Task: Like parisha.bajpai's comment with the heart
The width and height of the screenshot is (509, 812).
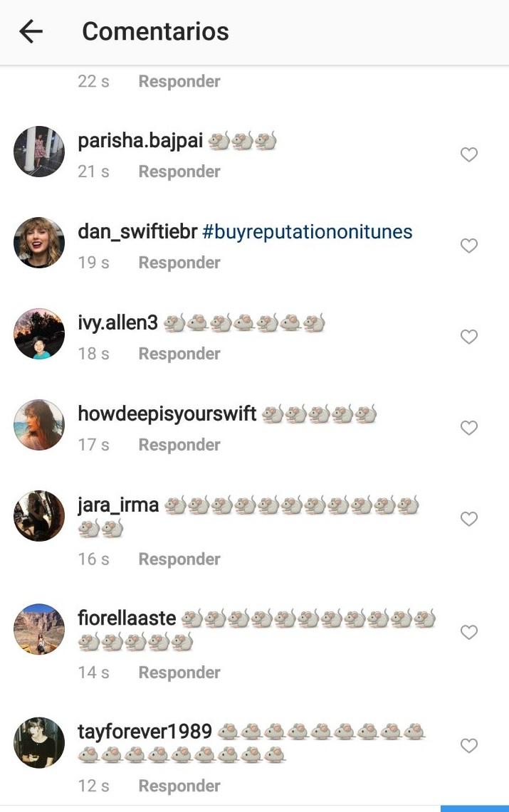Action: pos(468,154)
